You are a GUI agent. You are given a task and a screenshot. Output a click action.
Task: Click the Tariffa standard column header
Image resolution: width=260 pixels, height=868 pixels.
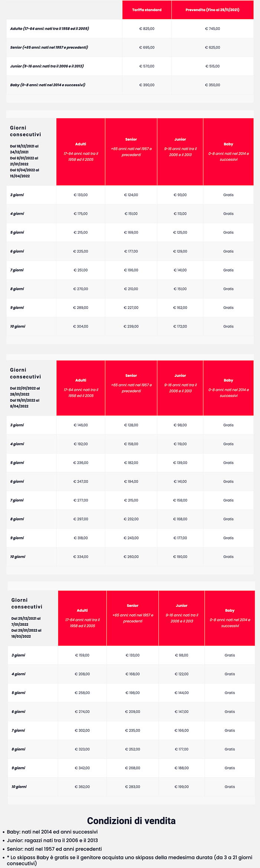[x=147, y=10]
